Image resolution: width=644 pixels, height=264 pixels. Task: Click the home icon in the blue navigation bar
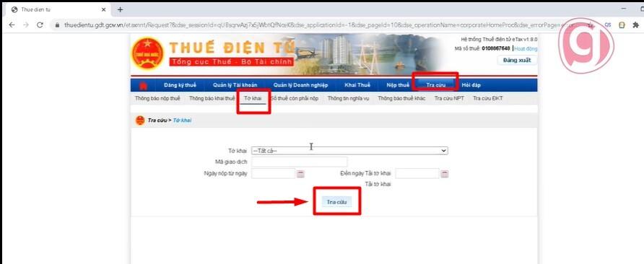click(144, 85)
